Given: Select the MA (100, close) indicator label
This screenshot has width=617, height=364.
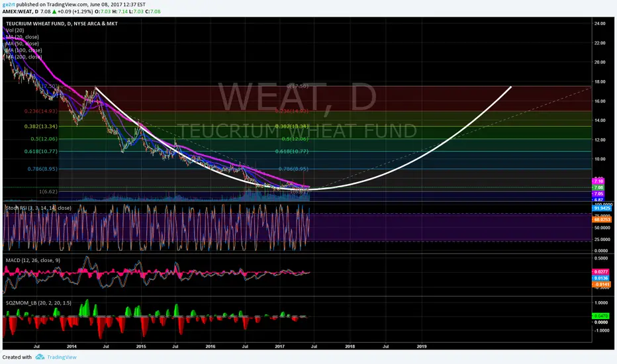Looking at the screenshot, I should (x=24, y=50).
